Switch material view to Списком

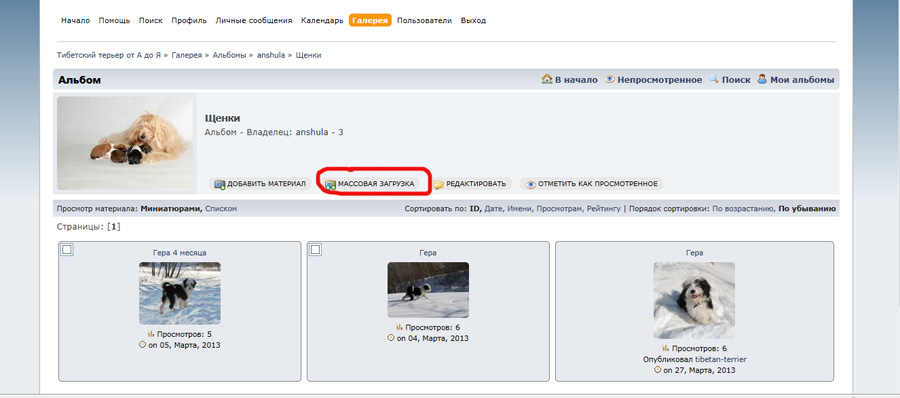[221, 209]
